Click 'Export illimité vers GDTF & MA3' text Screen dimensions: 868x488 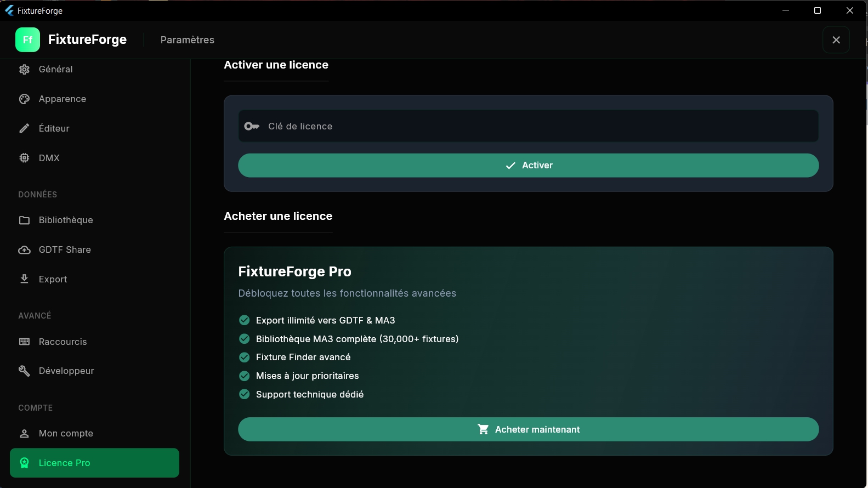click(x=326, y=320)
